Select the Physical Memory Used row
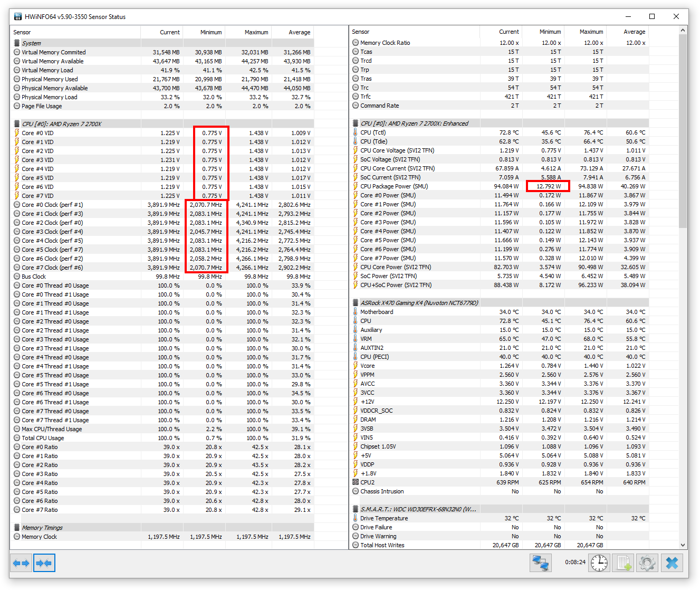The width and height of the screenshot is (700, 590). (162, 79)
